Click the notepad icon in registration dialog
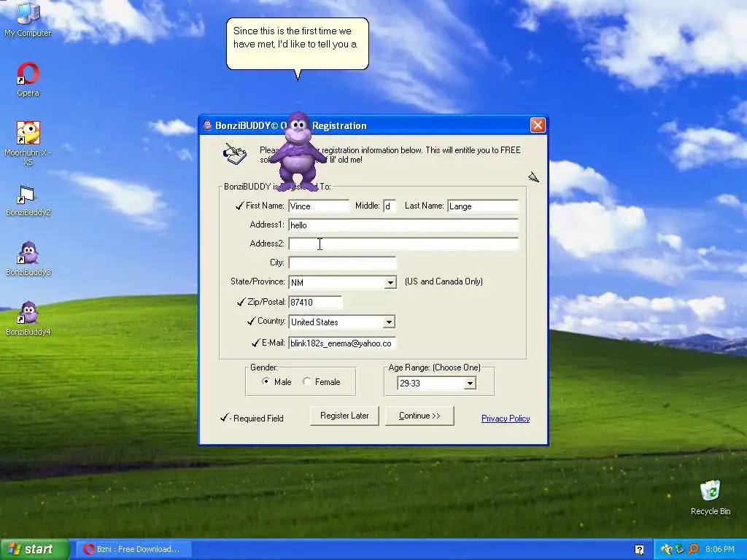Viewport: 747px width, 560px height. [x=235, y=154]
